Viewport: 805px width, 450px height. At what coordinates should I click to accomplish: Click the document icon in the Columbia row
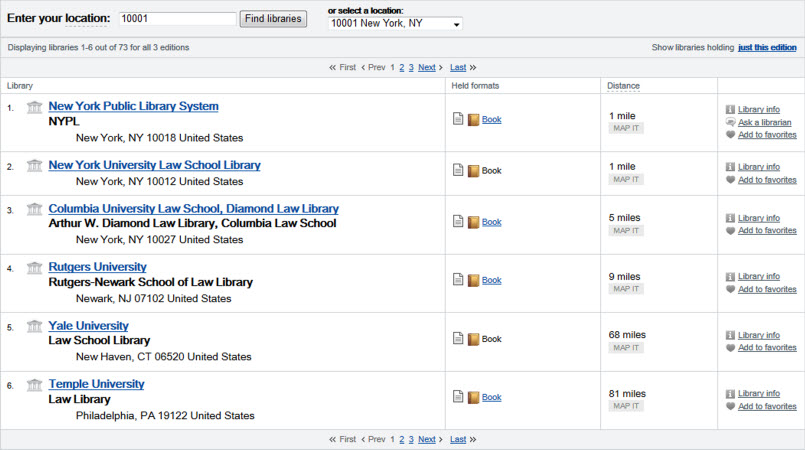coord(458,221)
